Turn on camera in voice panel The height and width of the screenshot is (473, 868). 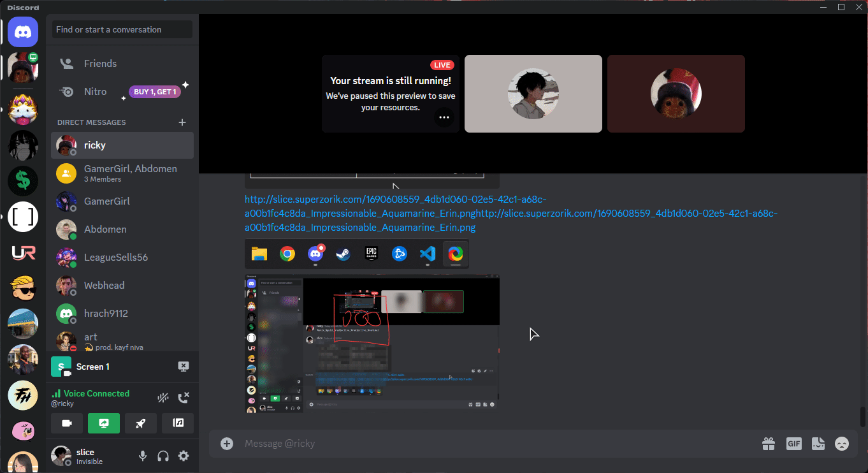(67, 423)
